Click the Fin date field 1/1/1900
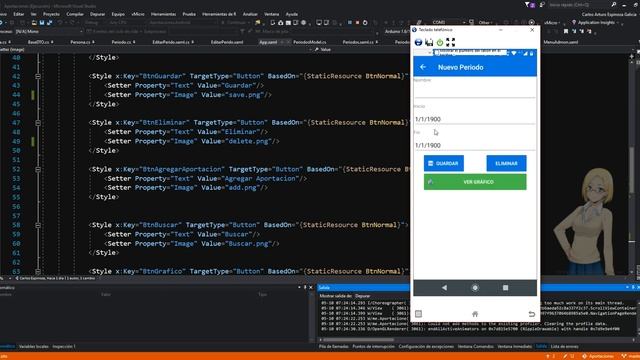This screenshot has height=360, width=640. coord(475,145)
